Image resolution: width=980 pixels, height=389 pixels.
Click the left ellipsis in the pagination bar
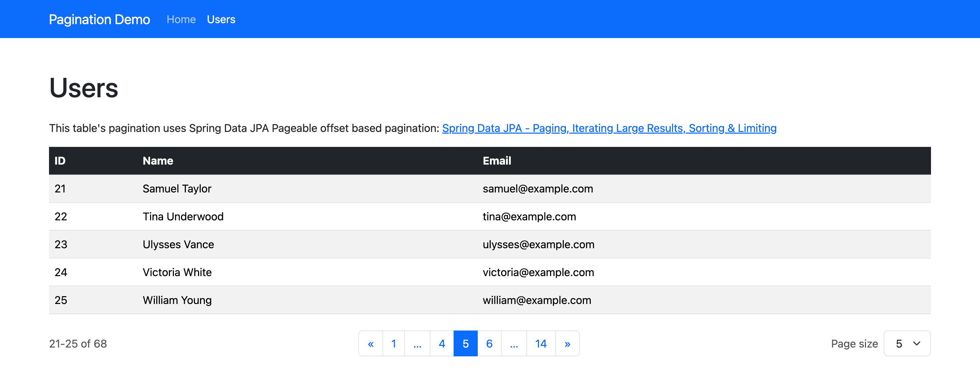click(417, 343)
